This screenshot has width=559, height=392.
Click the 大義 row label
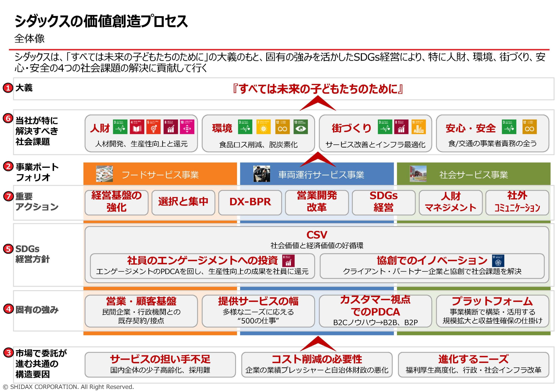[x=24, y=88]
